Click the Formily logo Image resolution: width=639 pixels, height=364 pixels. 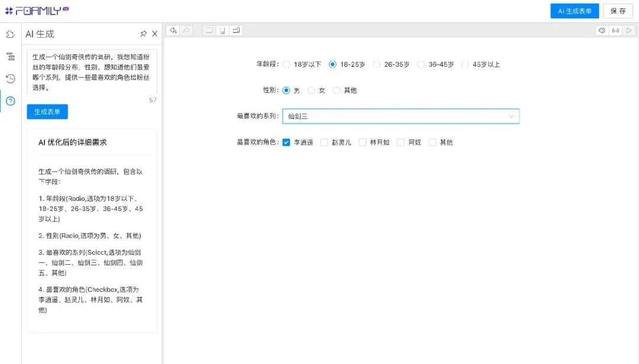[x=37, y=11]
